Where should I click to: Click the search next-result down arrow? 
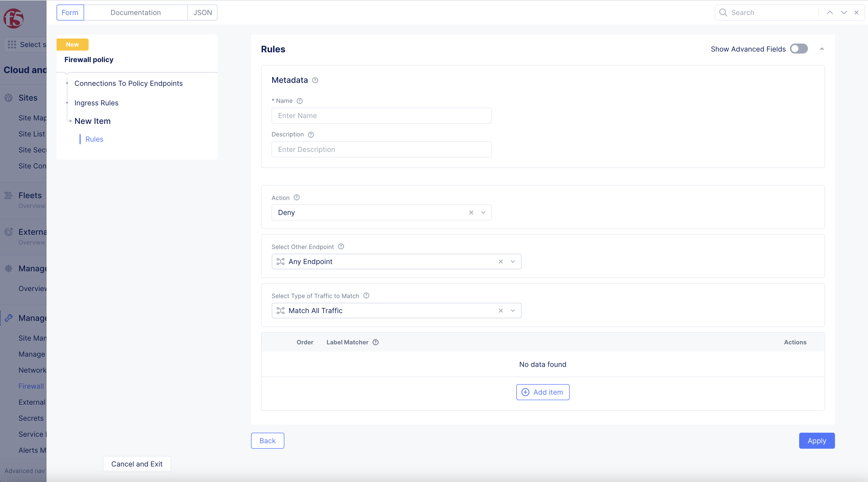pyautogui.click(x=844, y=13)
